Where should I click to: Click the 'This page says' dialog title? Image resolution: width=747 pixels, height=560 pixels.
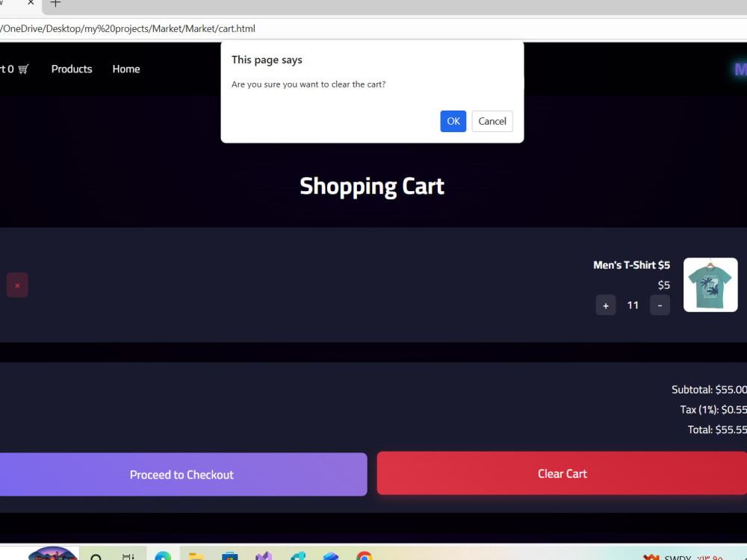coord(267,60)
